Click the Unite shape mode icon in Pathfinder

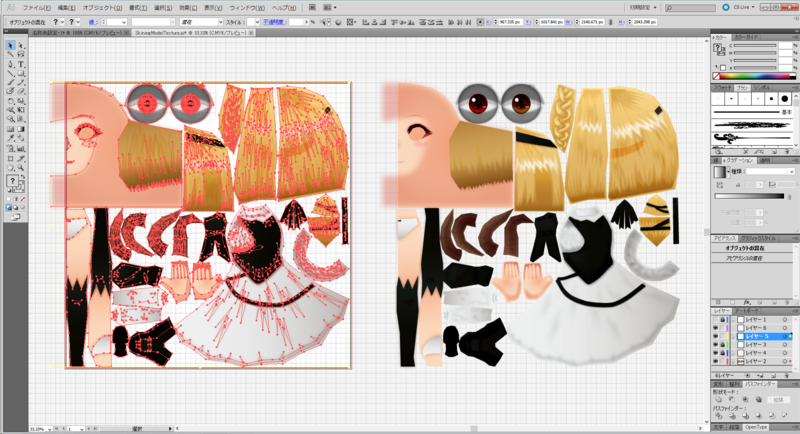click(x=719, y=400)
